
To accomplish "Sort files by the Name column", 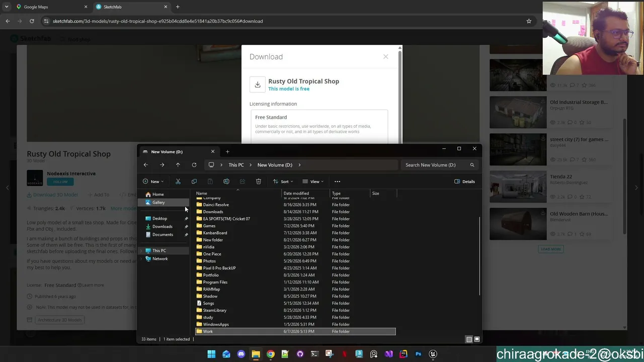I will [x=237, y=193].
